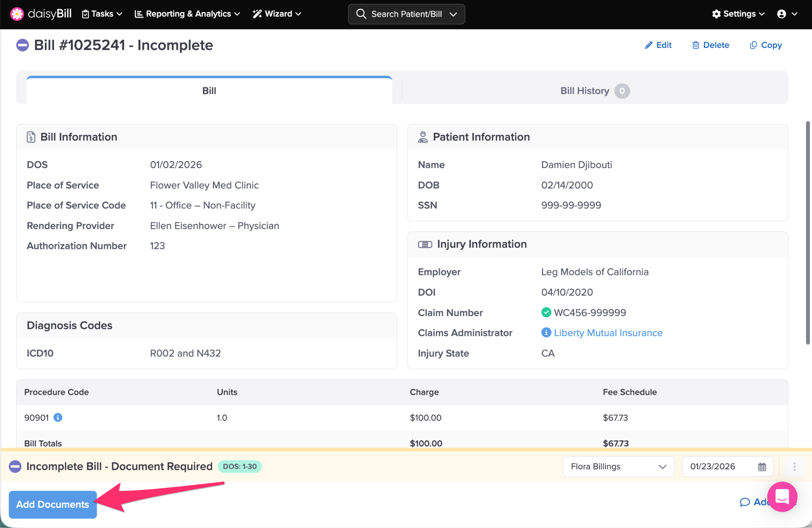Viewport: 812px width, 528px height.
Task: Click the Search Patient/Bill field
Action: pos(406,14)
